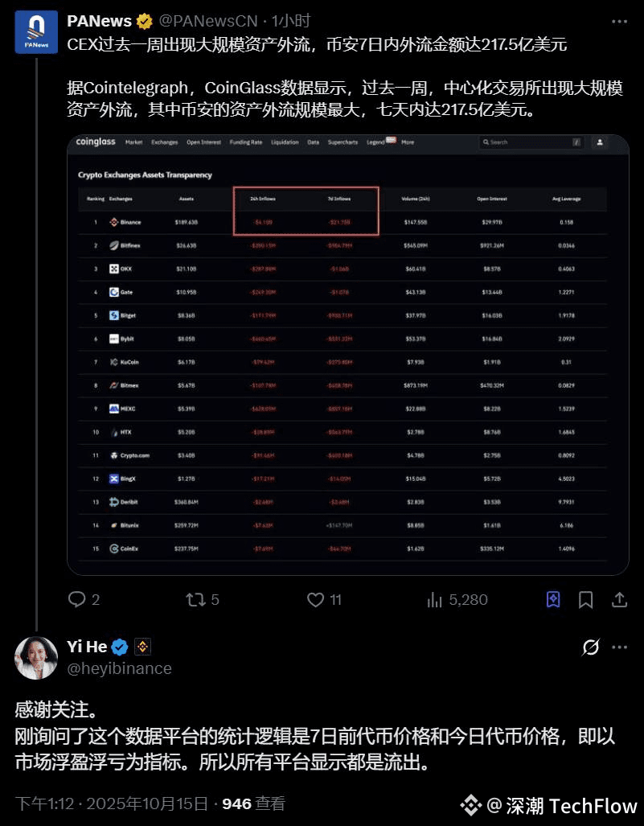
Task: Open the @PANewsCN handle link
Action: pyautogui.click(x=208, y=21)
